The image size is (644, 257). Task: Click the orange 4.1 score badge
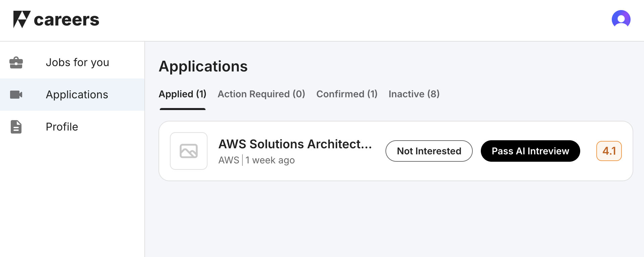tap(609, 151)
